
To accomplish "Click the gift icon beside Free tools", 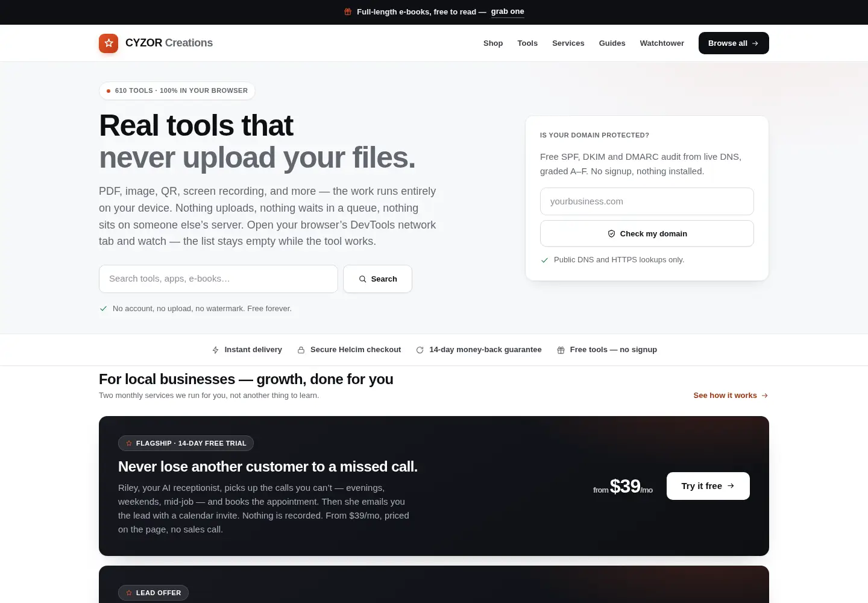I will coord(561,350).
